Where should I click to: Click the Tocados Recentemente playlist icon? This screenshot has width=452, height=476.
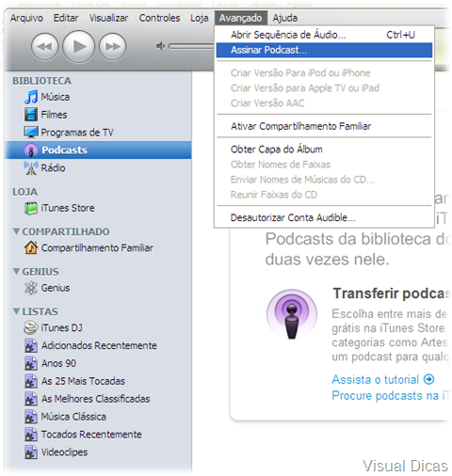click(31, 435)
